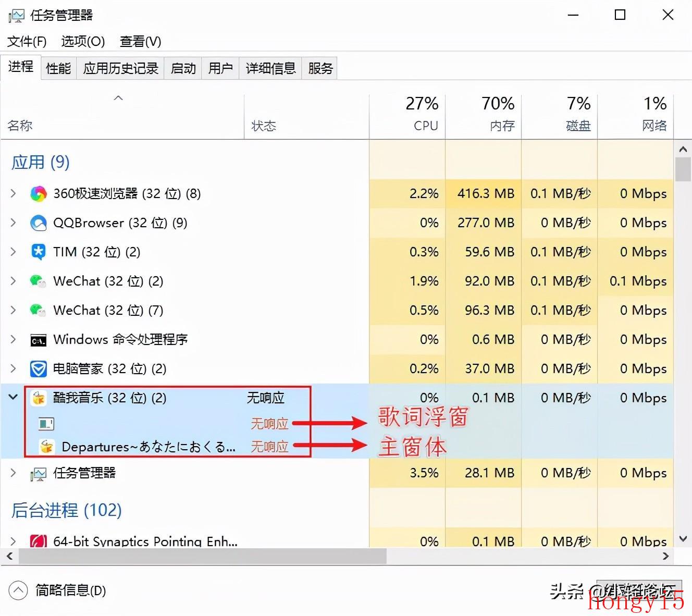Sort by the 内存 column header
Image resolution: width=692 pixels, height=616 pixels.
pos(483,117)
